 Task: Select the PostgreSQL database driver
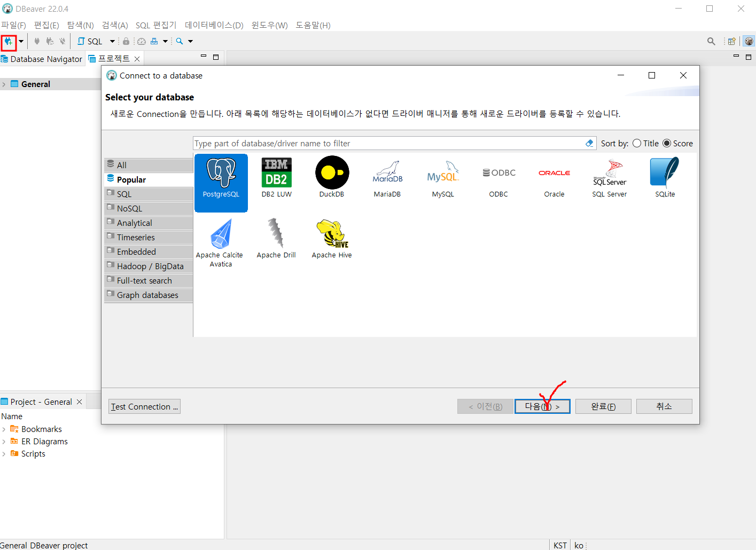pos(221,183)
